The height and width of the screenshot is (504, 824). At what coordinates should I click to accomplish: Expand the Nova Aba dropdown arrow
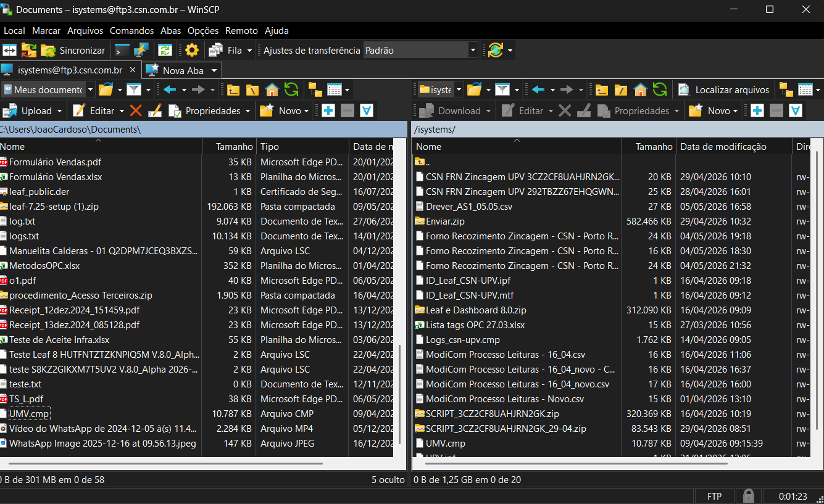[x=214, y=70]
